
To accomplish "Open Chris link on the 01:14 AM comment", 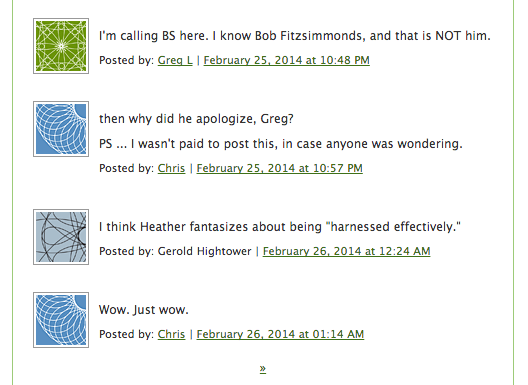I will point(171,334).
